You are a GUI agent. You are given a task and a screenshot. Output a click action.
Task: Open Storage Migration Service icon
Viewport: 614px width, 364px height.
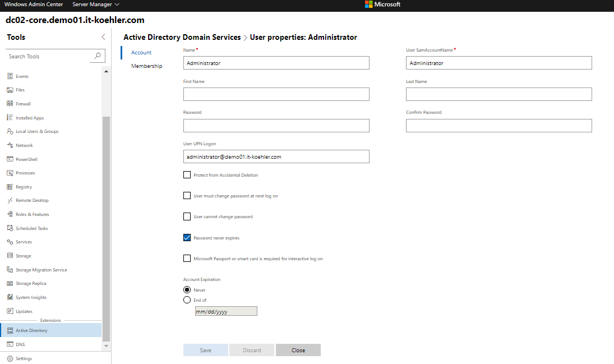(x=10, y=270)
